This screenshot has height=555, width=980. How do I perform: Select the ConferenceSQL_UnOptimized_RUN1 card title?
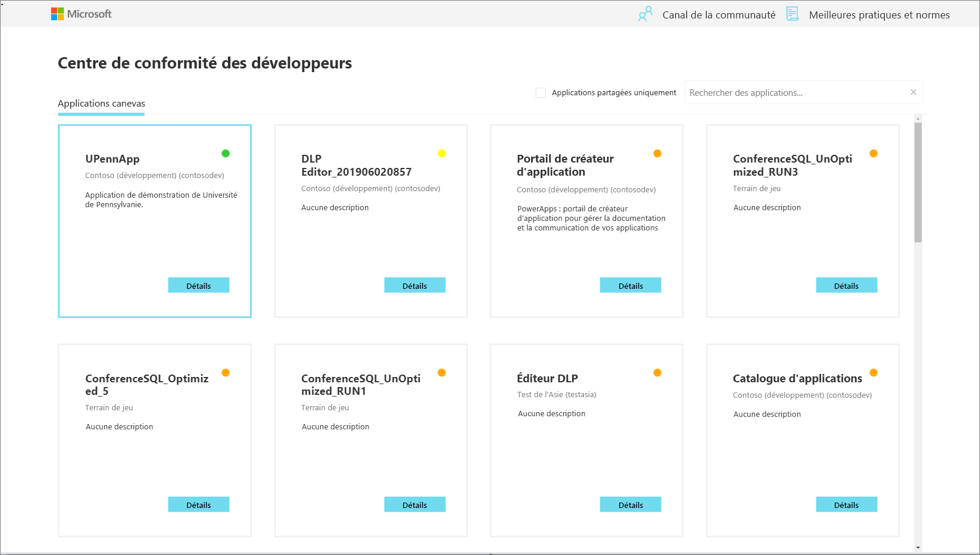click(x=361, y=385)
